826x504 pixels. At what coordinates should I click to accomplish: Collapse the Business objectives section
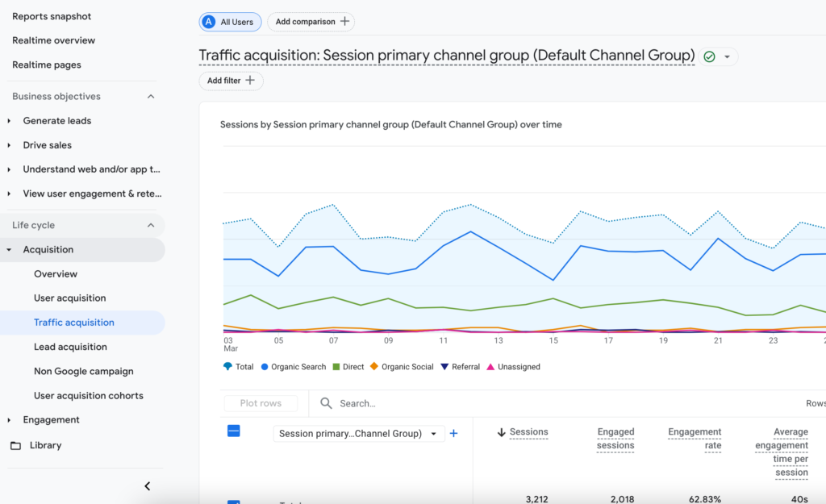pos(150,97)
